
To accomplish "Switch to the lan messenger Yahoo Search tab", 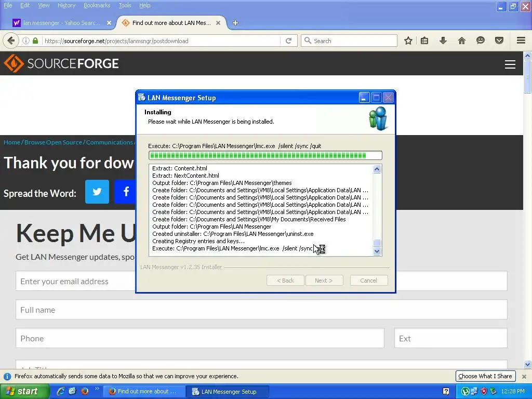I will click(62, 23).
